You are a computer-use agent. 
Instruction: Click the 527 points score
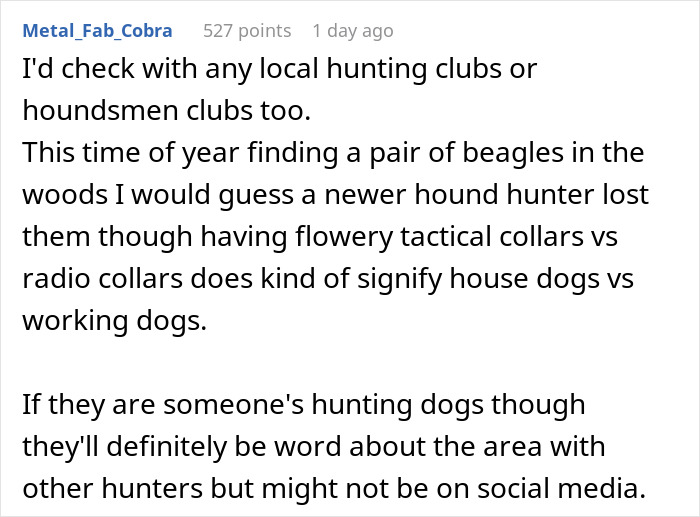tap(247, 31)
